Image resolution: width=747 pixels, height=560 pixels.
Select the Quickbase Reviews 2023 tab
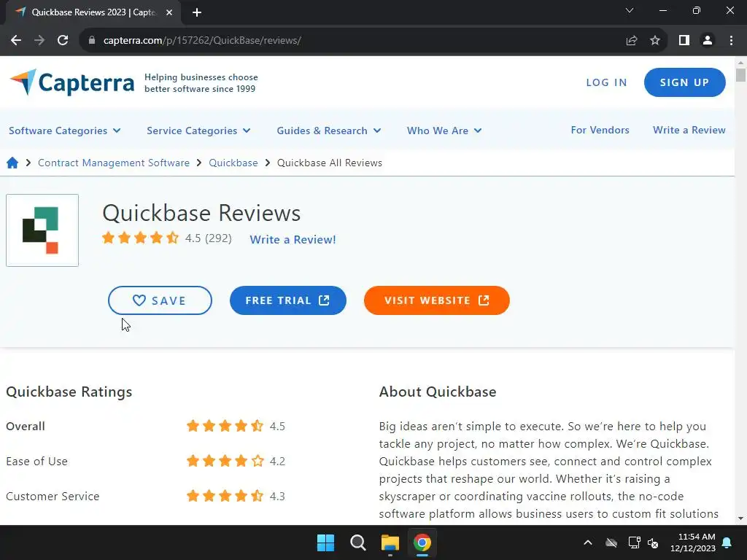click(93, 12)
